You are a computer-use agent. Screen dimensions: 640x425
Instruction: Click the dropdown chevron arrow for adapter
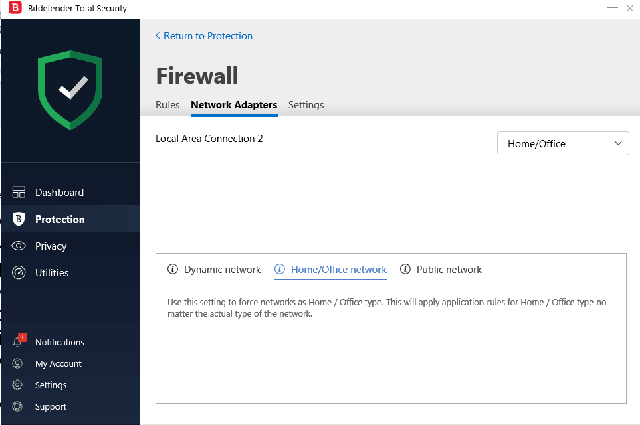point(618,143)
